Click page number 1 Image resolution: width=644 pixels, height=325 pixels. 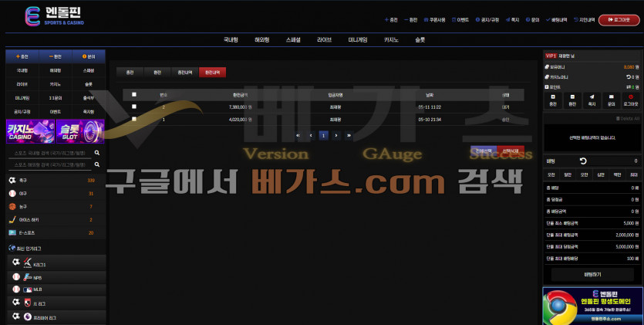(x=324, y=135)
